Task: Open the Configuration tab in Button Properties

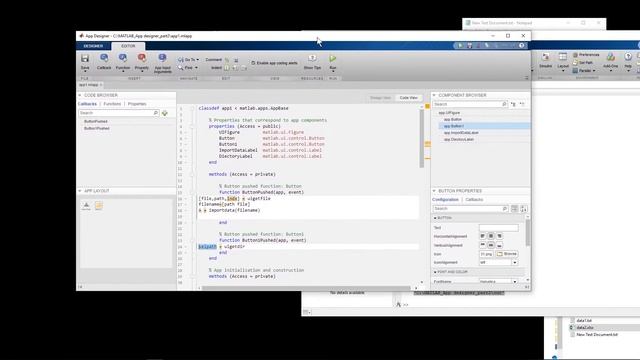Action: pyautogui.click(x=445, y=200)
